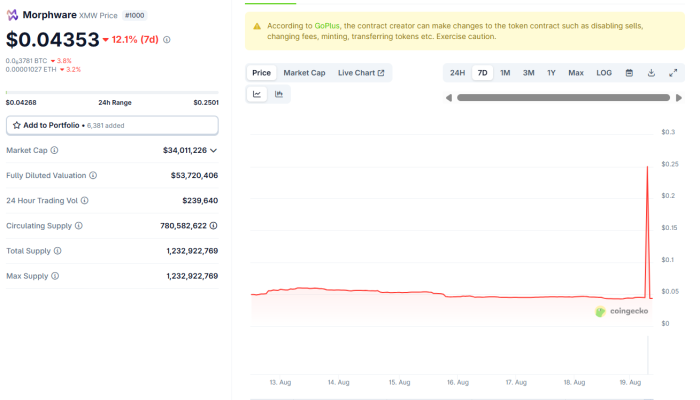Expand the Market Cap value chevron
Screen dimensions: 700x400
(x=213, y=150)
